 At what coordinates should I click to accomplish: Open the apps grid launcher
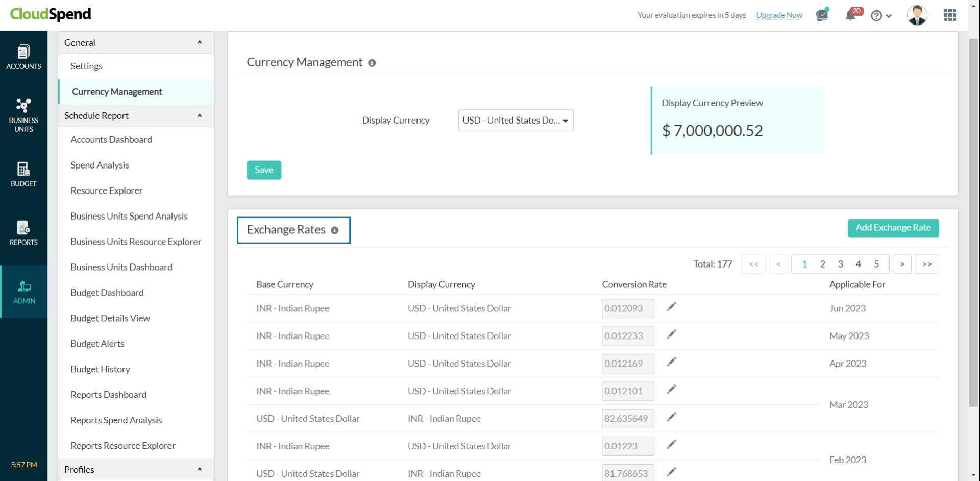(x=950, y=15)
